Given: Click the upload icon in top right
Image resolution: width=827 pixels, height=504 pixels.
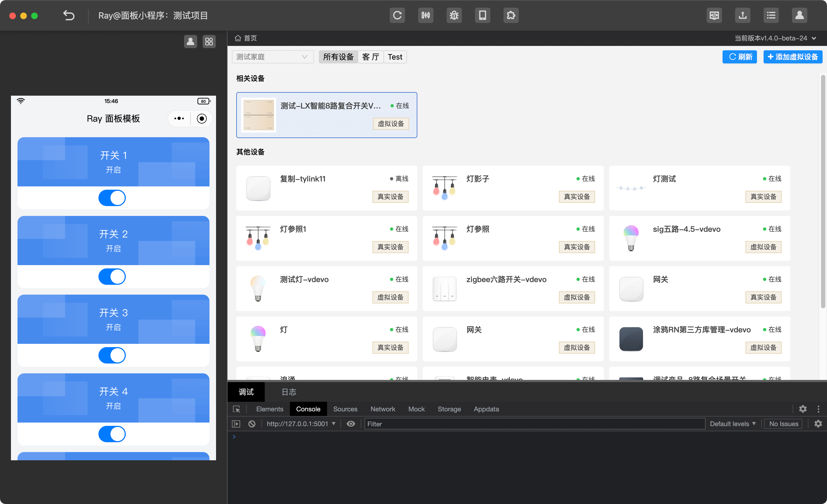Looking at the screenshot, I should click(742, 15).
